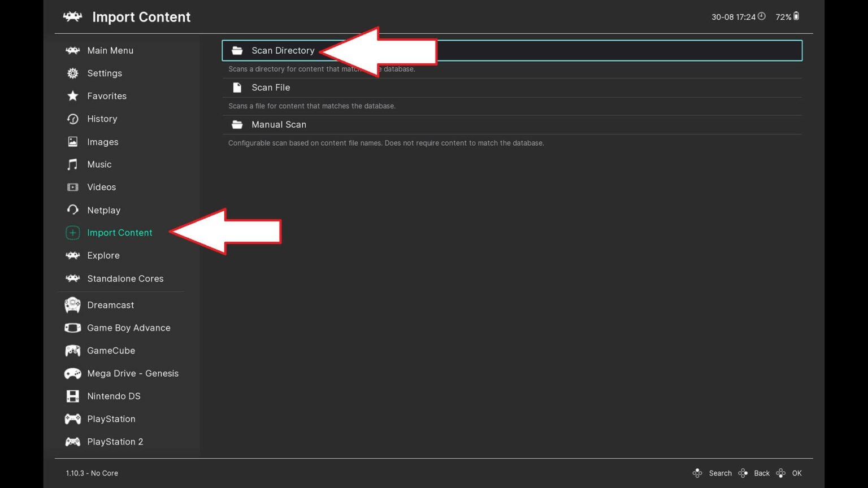Image resolution: width=868 pixels, height=488 pixels.
Task: Select the Favorites star icon
Action: pos(72,96)
